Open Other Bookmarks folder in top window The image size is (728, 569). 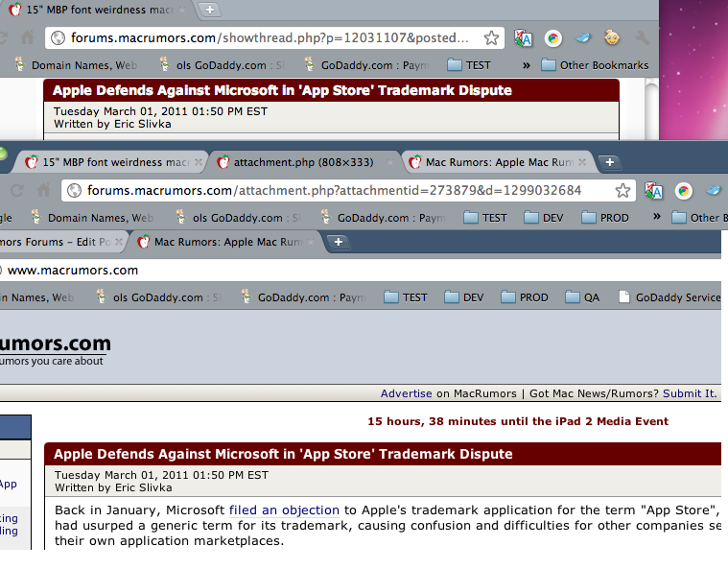pyautogui.click(x=596, y=65)
